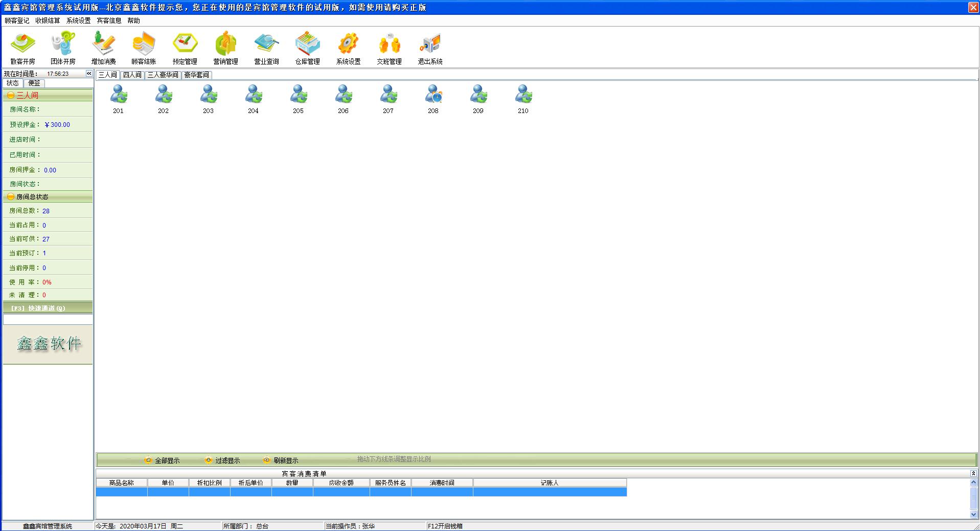
Task: Switch to the 三人豪华间 room tab
Action: (163, 75)
